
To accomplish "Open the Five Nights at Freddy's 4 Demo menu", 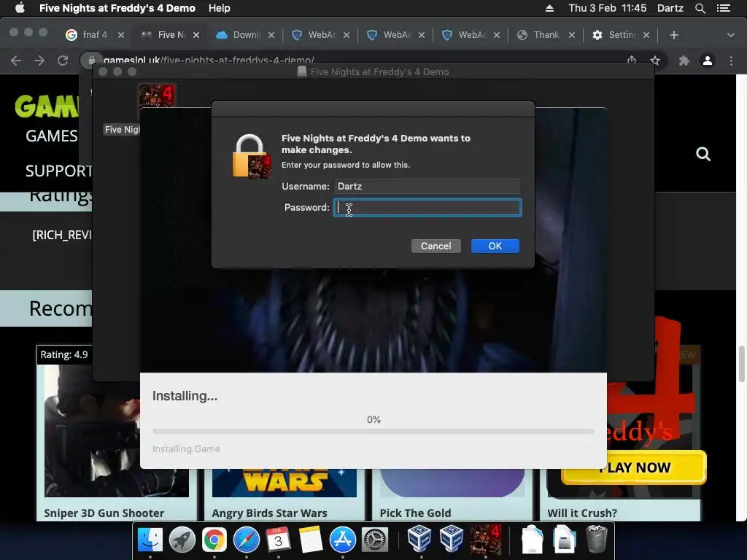I will click(117, 8).
